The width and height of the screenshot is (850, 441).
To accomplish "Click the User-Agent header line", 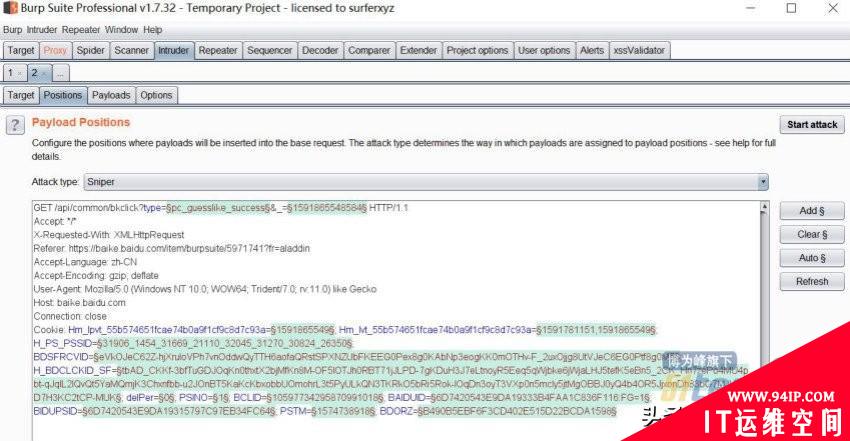I will [205, 289].
